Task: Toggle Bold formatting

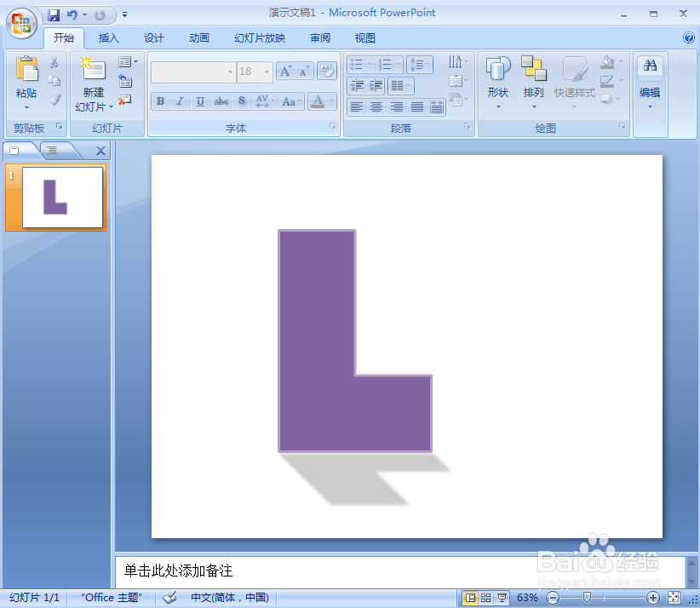Action: tap(161, 101)
